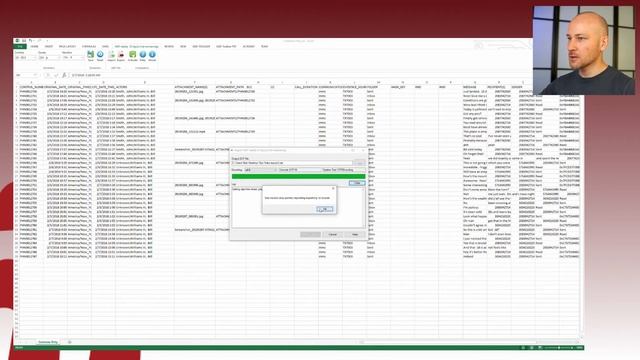
Task: Switch to the ACROBAT ribbon tab
Action: pyautogui.click(x=249, y=47)
